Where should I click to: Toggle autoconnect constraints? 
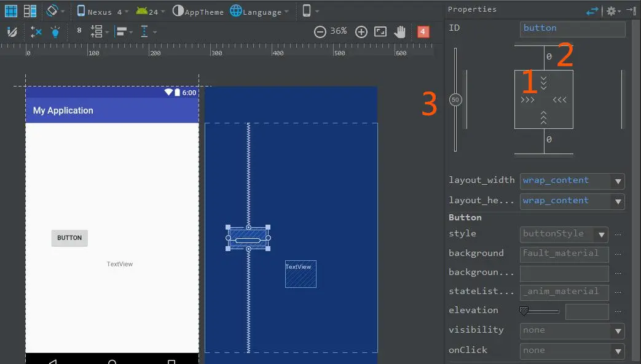click(x=36, y=31)
